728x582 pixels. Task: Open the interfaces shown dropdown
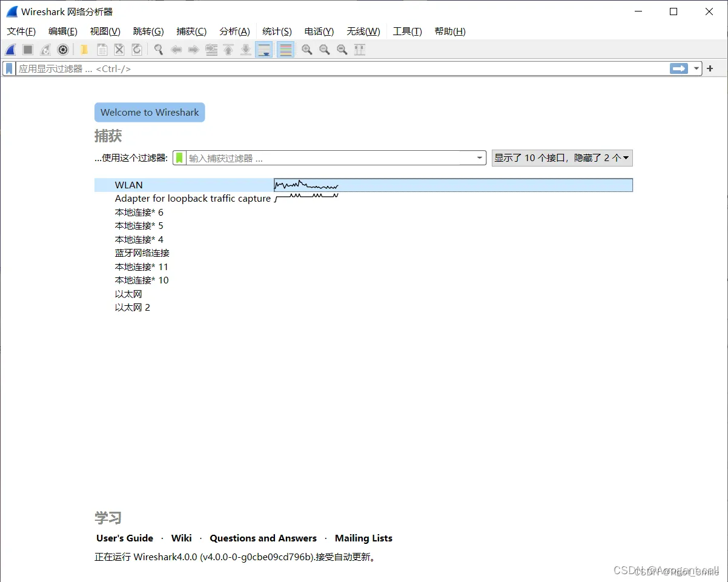pyautogui.click(x=562, y=158)
